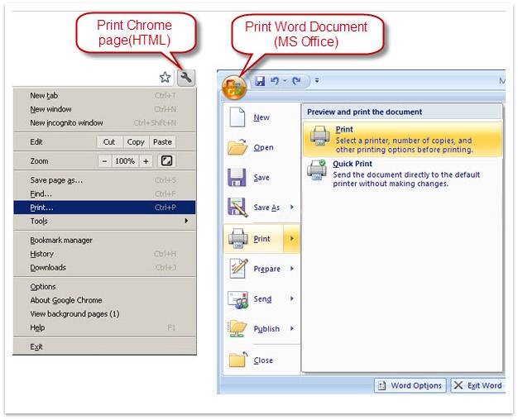The height and width of the screenshot is (420, 518).
Task: Open History from Chrome menu
Action: [104, 254]
